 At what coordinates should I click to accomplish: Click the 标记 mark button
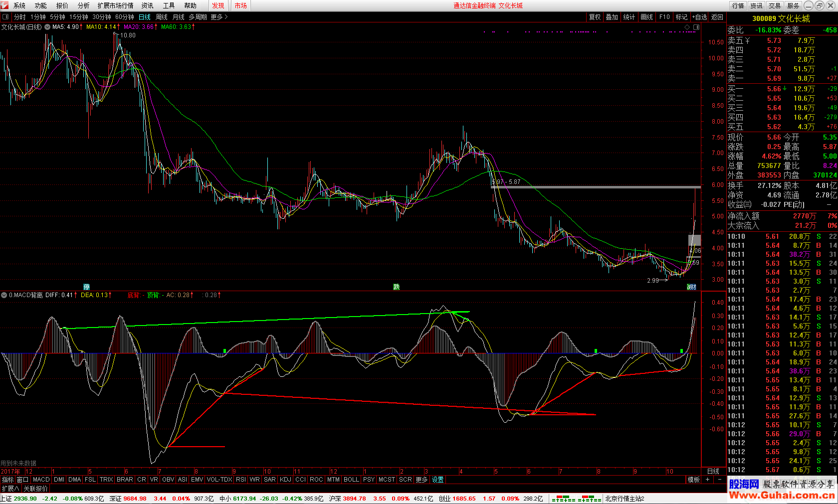[682, 17]
